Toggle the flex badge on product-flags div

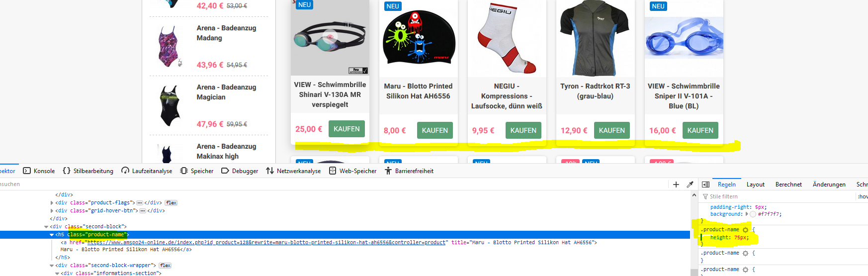pos(171,203)
